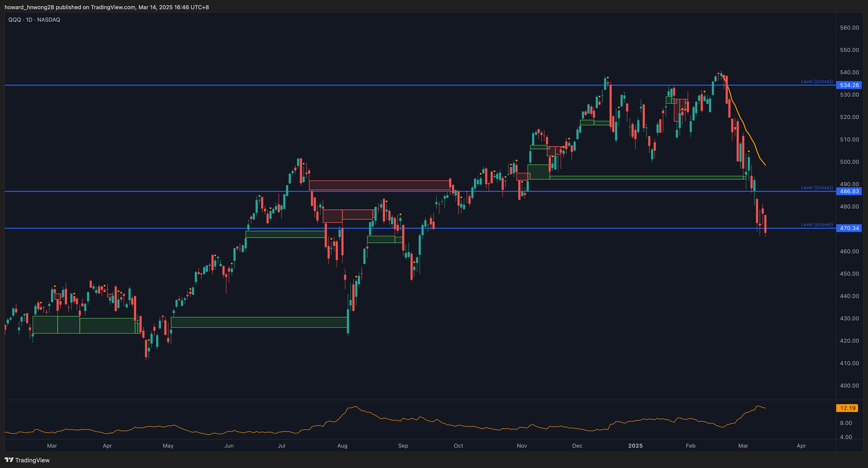This screenshot has width=868, height=468.
Task: Select the long green zone from May to August
Action: point(259,322)
